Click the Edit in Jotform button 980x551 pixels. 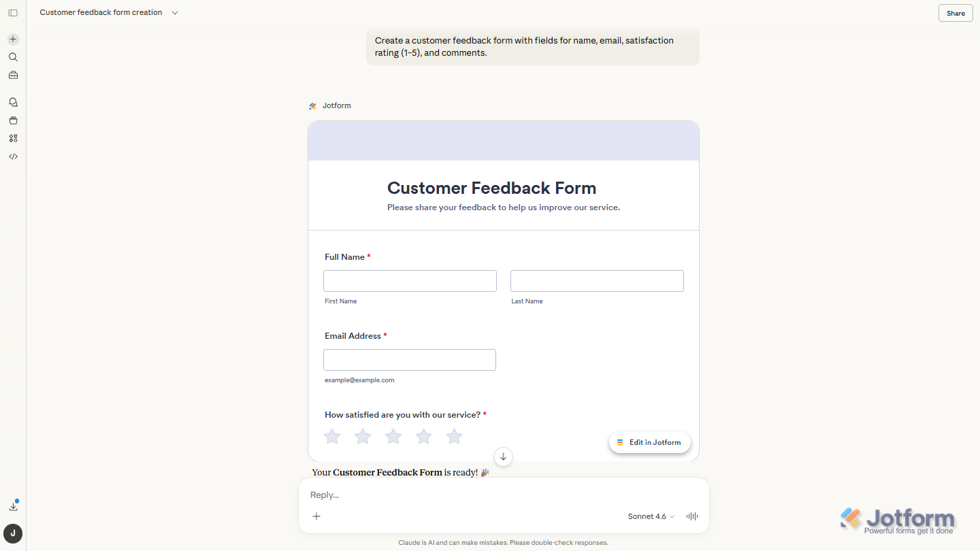pos(649,442)
